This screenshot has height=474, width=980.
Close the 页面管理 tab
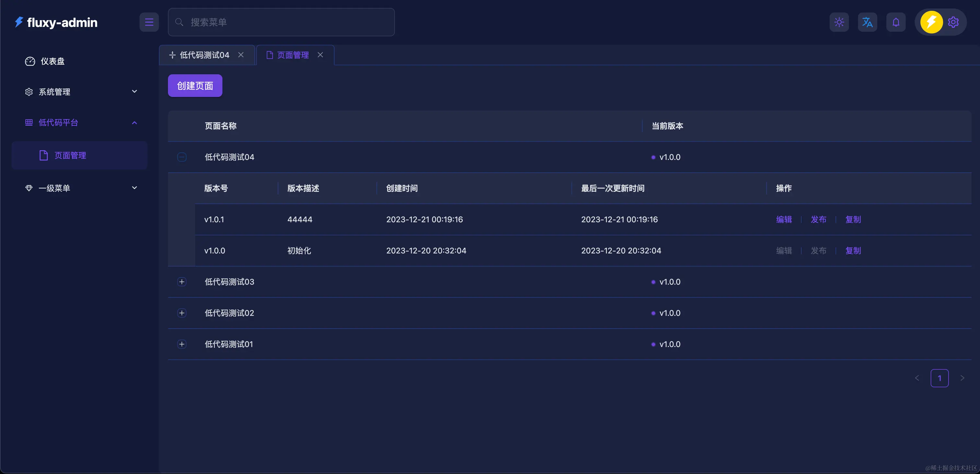pyautogui.click(x=320, y=55)
